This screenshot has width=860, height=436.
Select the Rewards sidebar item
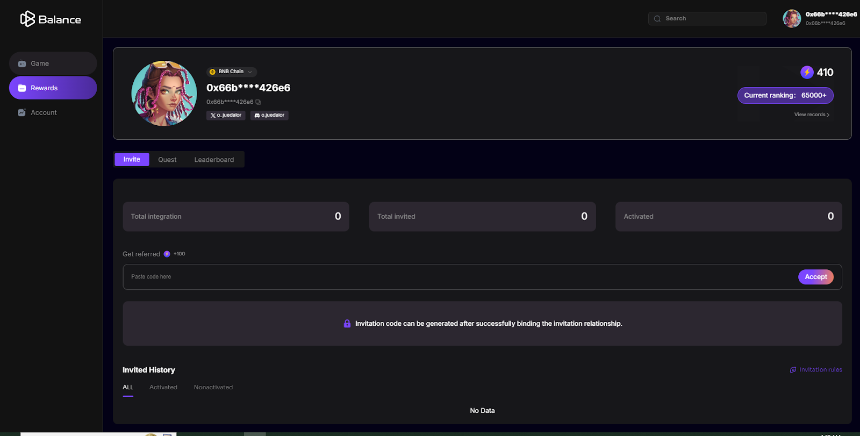(53, 88)
